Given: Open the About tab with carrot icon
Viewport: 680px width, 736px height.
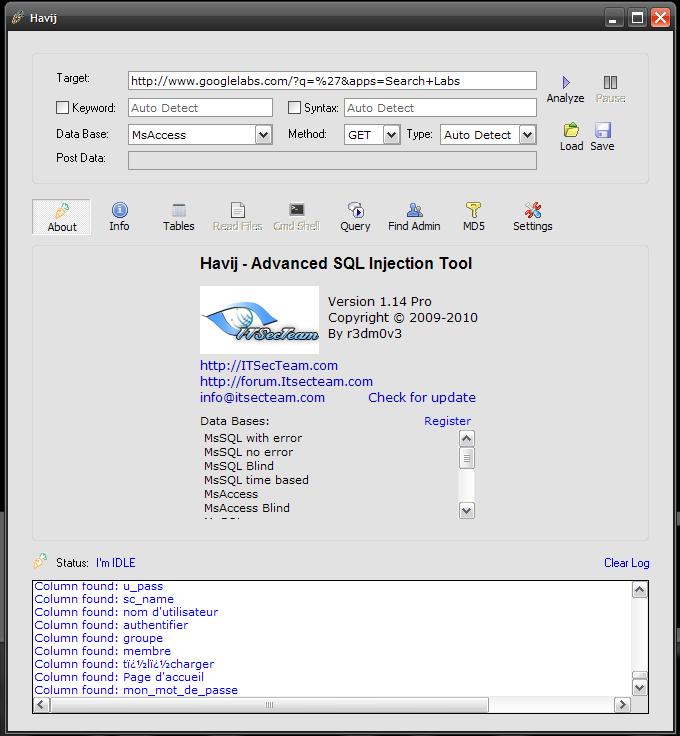Looking at the screenshot, I should (61, 217).
